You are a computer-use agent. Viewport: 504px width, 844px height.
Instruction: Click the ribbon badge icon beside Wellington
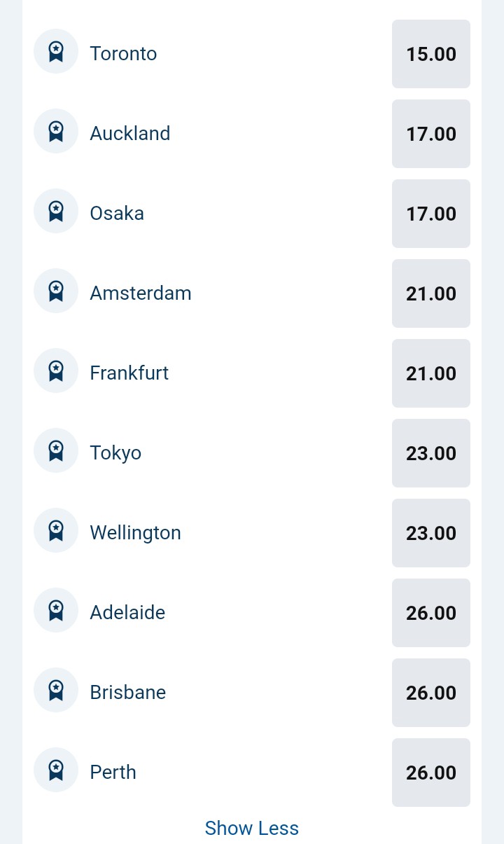(x=56, y=531)
